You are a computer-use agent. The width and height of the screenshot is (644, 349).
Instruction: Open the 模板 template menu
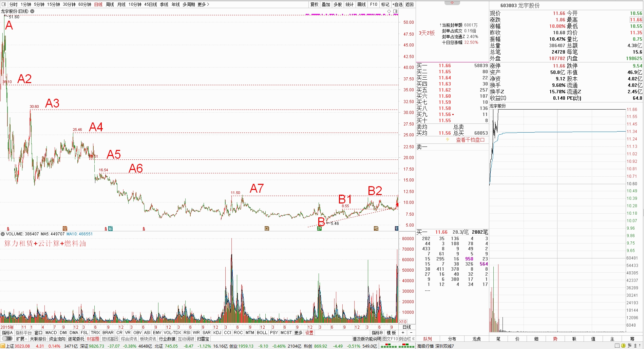tap(391, 333)
